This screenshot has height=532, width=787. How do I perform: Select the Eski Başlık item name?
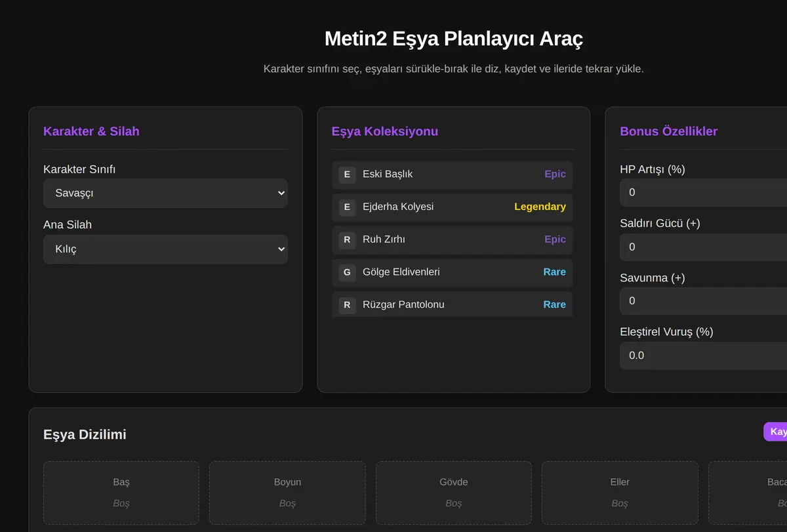point(388,174)
